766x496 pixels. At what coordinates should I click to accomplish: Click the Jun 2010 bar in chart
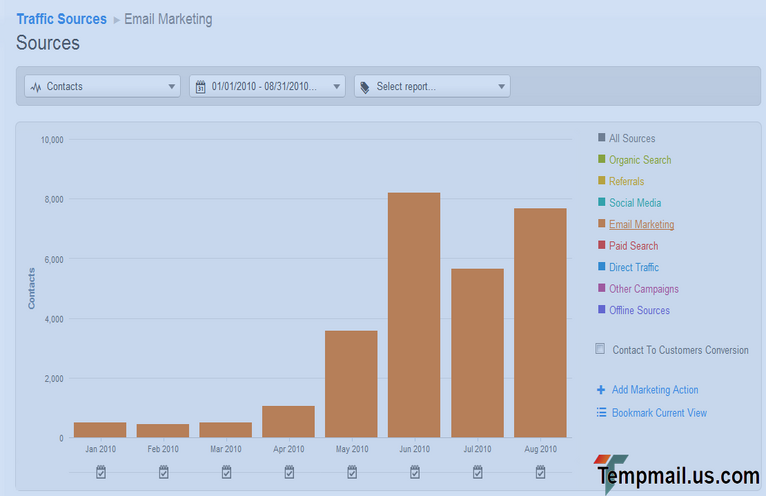pyautogui.click(x=414, y=315)
